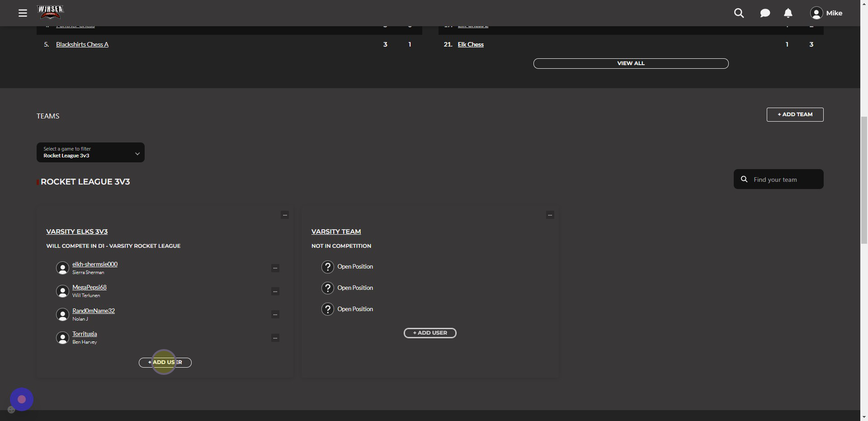Open elkh-shermsie000 profile link
This screenshot has width=868, height=421.
(x=95, y=264)
